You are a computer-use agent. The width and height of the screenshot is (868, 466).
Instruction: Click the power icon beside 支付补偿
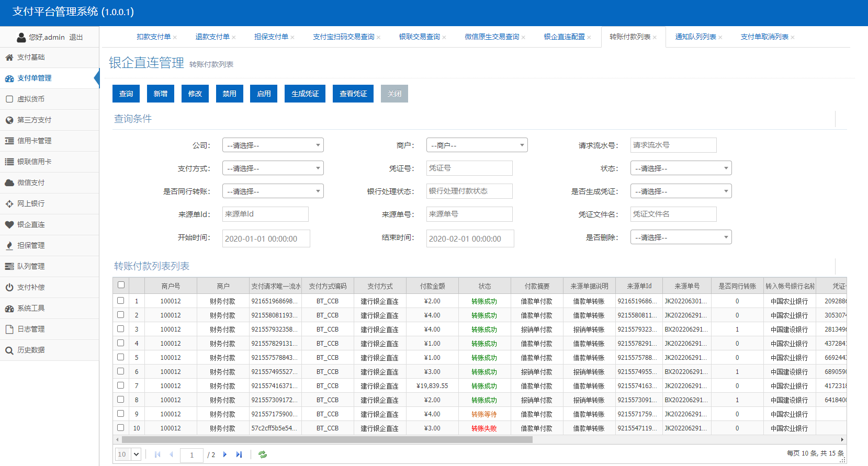click(9, 288)
